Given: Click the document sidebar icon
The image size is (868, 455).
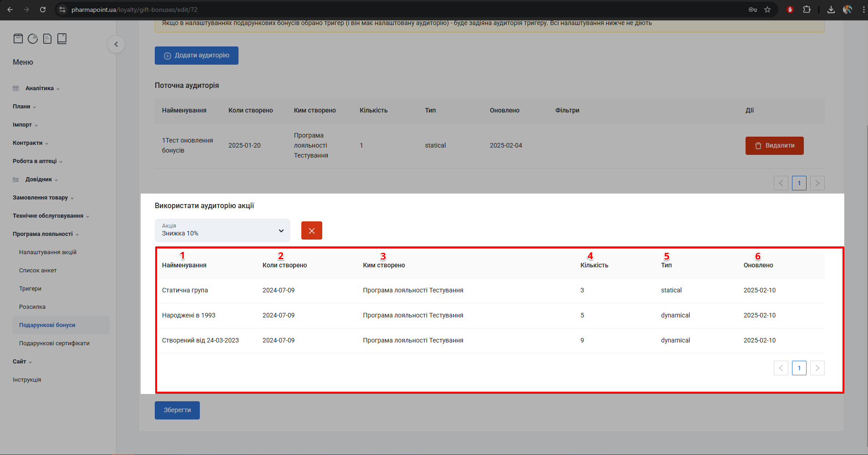Looking at the screenshot, I should coord(47,39).
